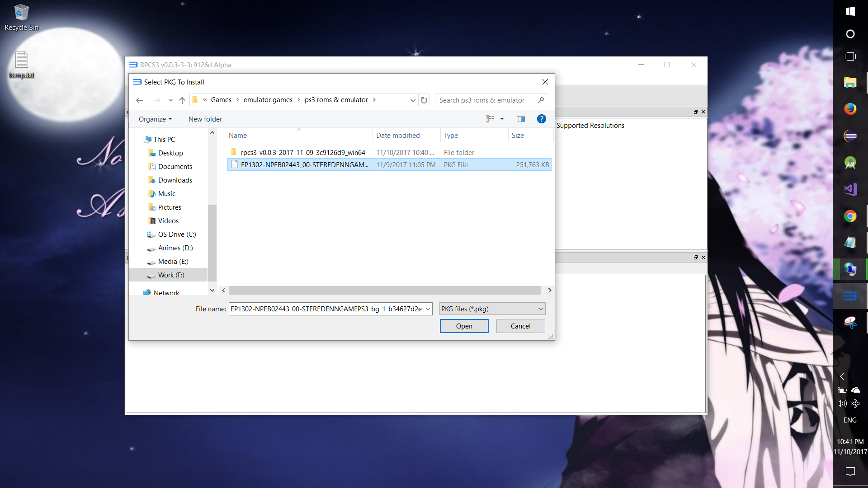Open Firefox from the taskbar

(x=850, y=109)
